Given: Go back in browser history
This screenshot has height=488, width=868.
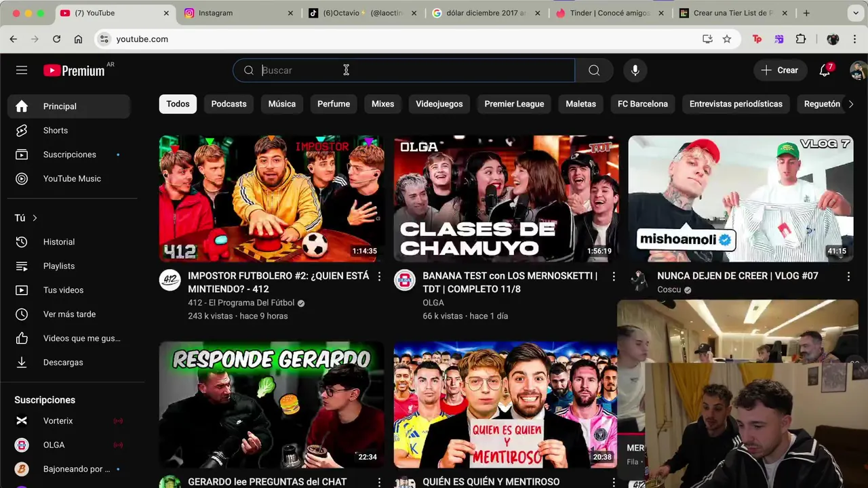Looking at the screenshot, I should tap(14, 39).
